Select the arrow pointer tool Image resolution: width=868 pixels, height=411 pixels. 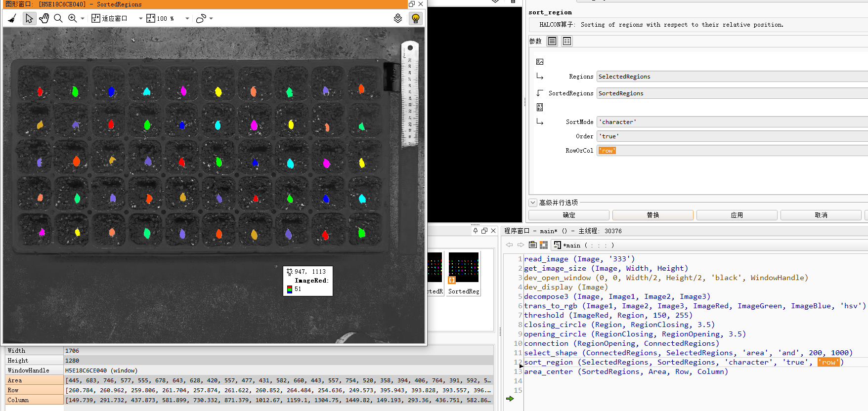pos(29,19)
